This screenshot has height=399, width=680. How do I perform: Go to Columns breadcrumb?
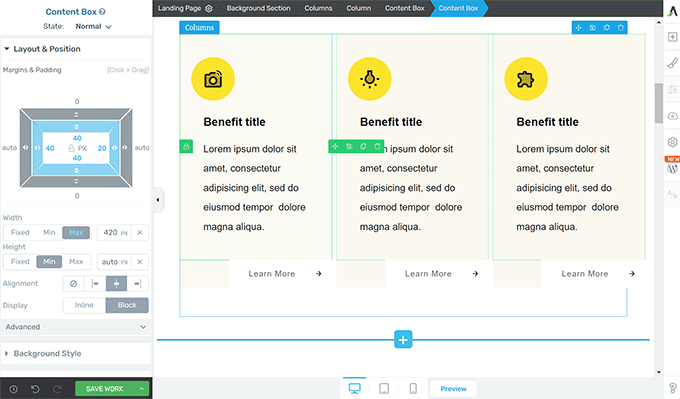(318, 8)
